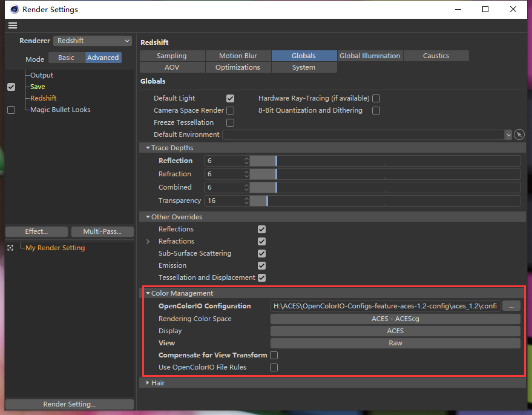Image resolution: width=532 pixels, height=415 pixels.
Task: Click the Reflection depth value field
Action: (x=224, y=161)
